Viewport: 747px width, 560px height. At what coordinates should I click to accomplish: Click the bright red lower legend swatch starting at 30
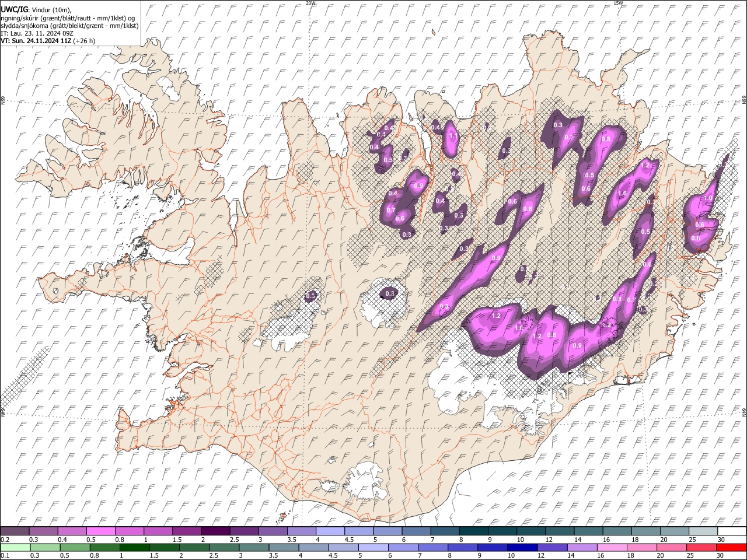[x=732, y=547]
